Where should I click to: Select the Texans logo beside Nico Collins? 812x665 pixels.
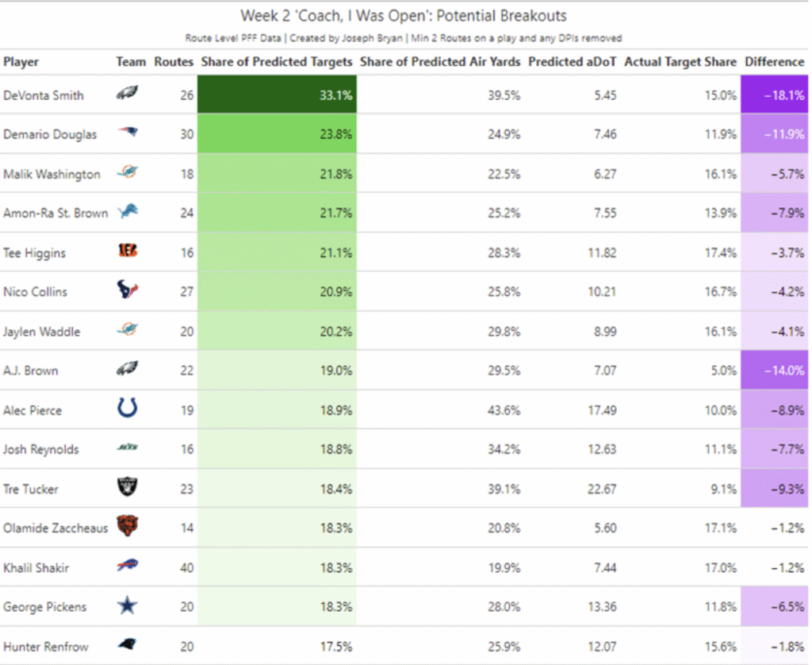127,290
